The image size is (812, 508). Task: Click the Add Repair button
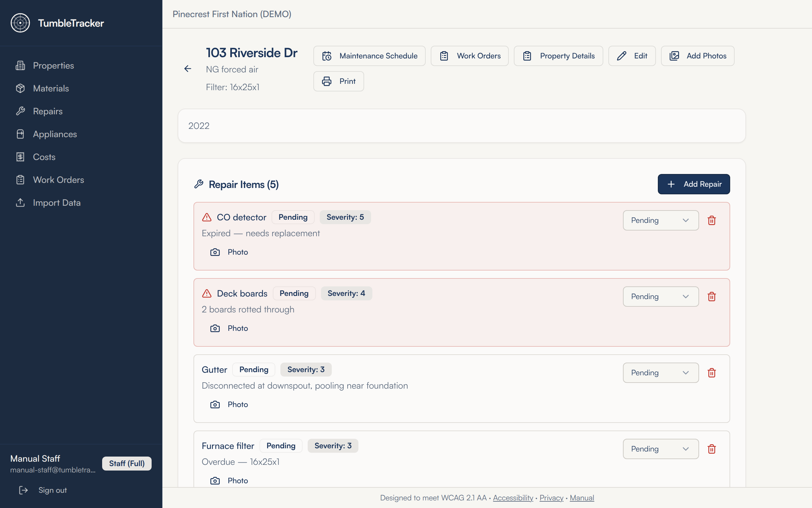(694, 184)
